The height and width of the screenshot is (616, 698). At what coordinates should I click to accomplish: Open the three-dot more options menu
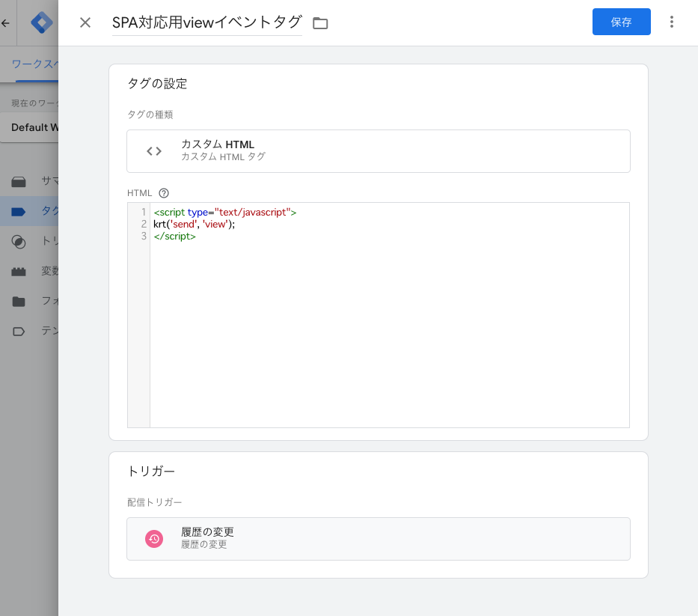[671, 22]
